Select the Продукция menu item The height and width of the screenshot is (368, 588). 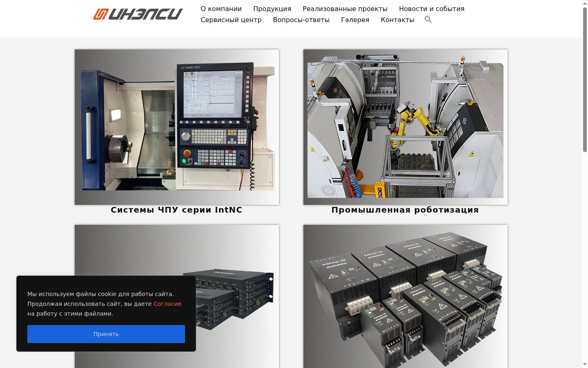(x=272, y=9)
